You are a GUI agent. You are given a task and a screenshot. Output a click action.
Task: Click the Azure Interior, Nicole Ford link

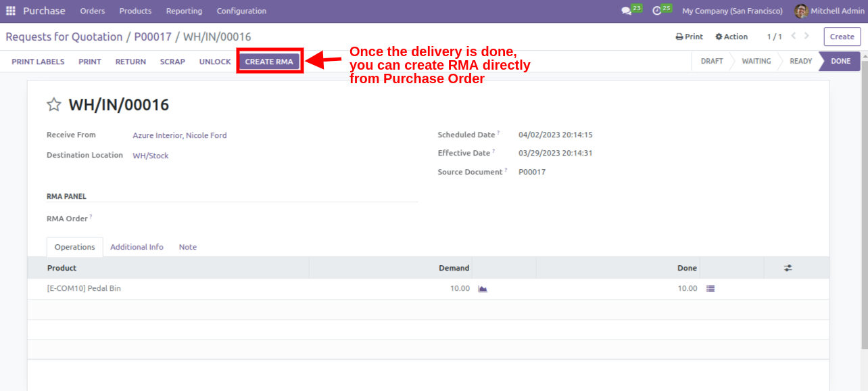pyautogui.click(x=179, y=135)
